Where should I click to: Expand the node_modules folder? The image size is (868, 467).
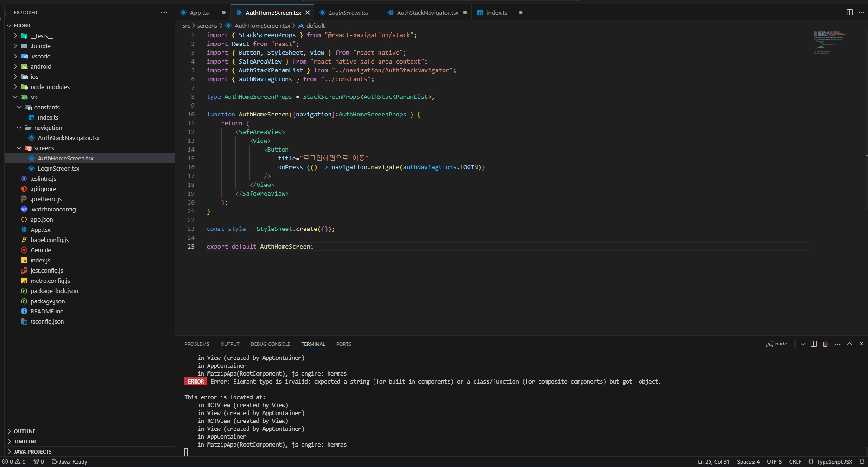(x=90, y=87)
